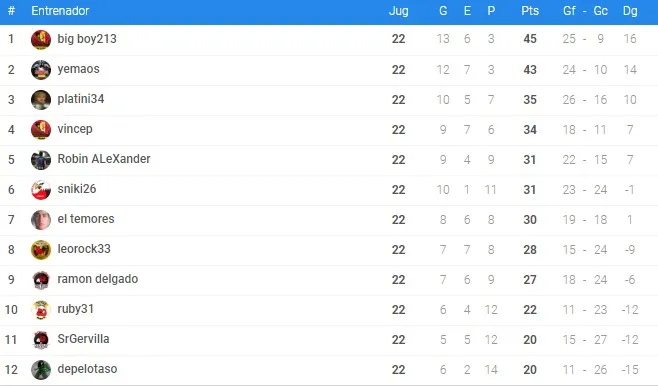View platini34's profile picture

(41, 100)
